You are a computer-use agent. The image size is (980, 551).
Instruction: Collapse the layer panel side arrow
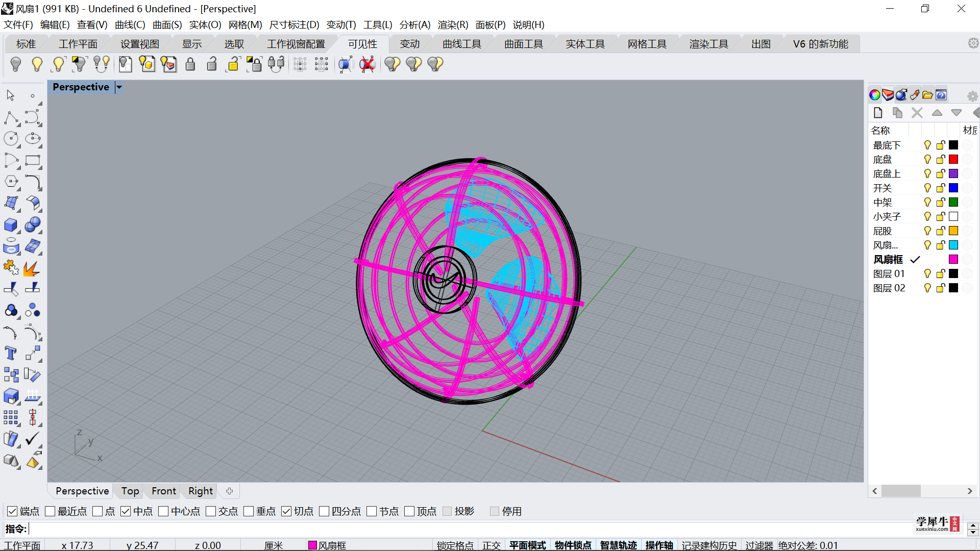tap(976, 113)
